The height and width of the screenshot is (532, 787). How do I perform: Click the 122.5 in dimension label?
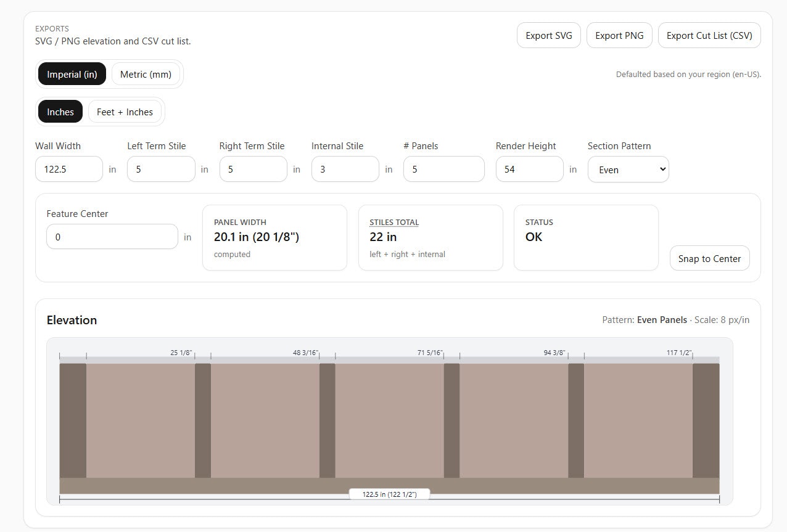point(389,493)
